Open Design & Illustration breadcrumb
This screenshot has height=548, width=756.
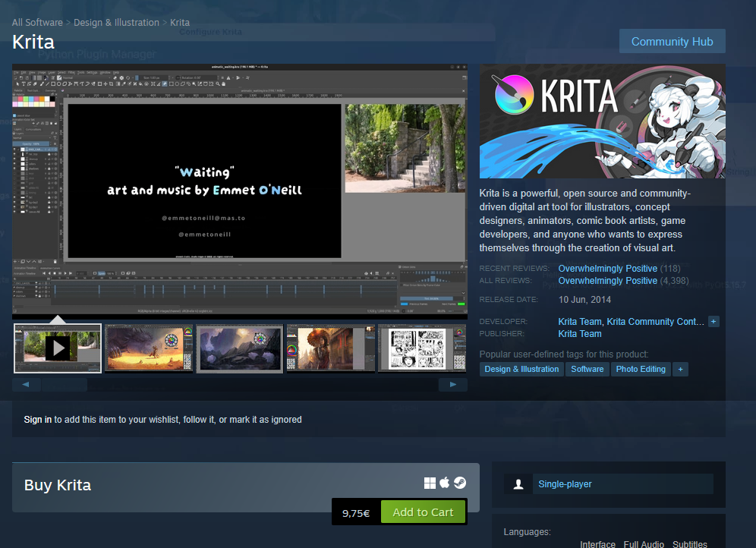click(116, 23)
